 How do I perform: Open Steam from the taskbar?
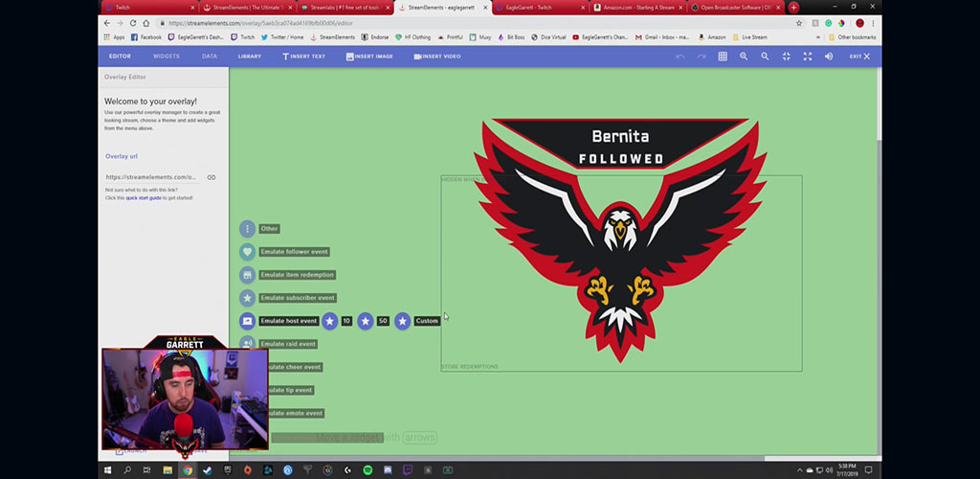click(x=208, y=470)
